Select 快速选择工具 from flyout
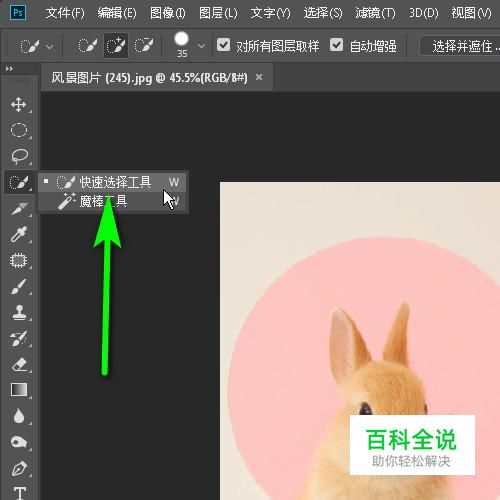Screen dimensions: 500x500 (x=113, y=182)
